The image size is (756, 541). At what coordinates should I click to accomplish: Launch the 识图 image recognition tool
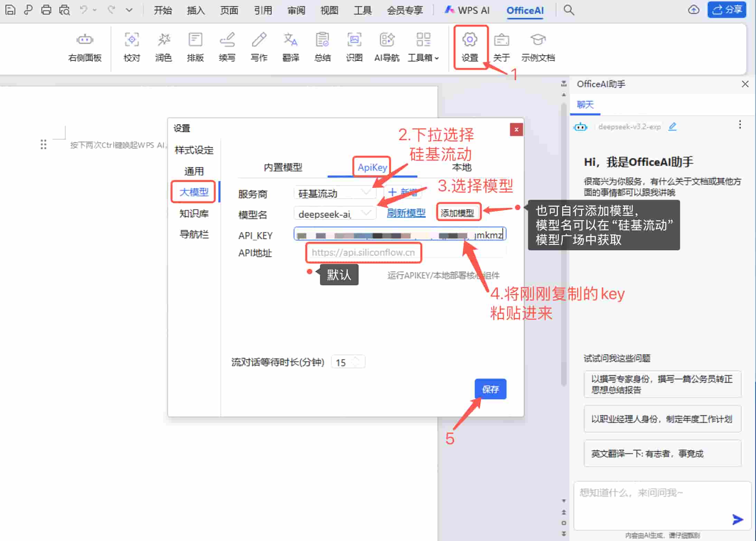click(354, 47)
